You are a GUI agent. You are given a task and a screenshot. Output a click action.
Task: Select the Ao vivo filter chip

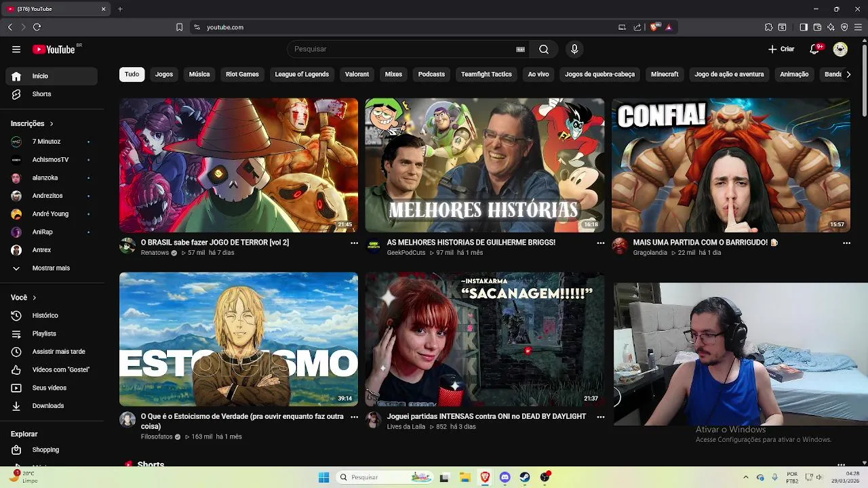tap(538, 75)
